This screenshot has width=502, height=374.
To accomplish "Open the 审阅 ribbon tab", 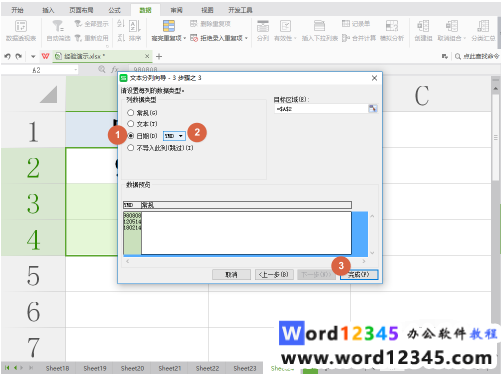I will coord(176,10).
